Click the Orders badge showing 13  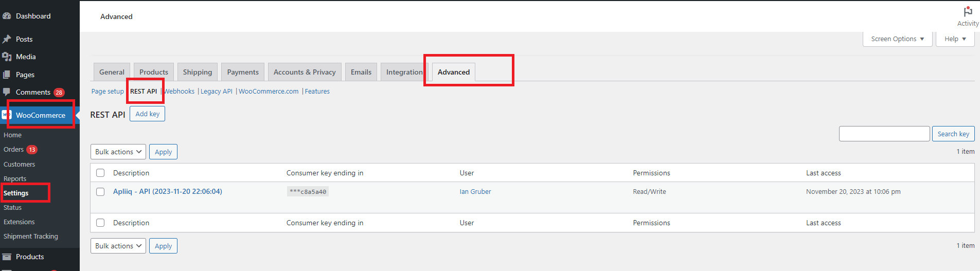32,150
